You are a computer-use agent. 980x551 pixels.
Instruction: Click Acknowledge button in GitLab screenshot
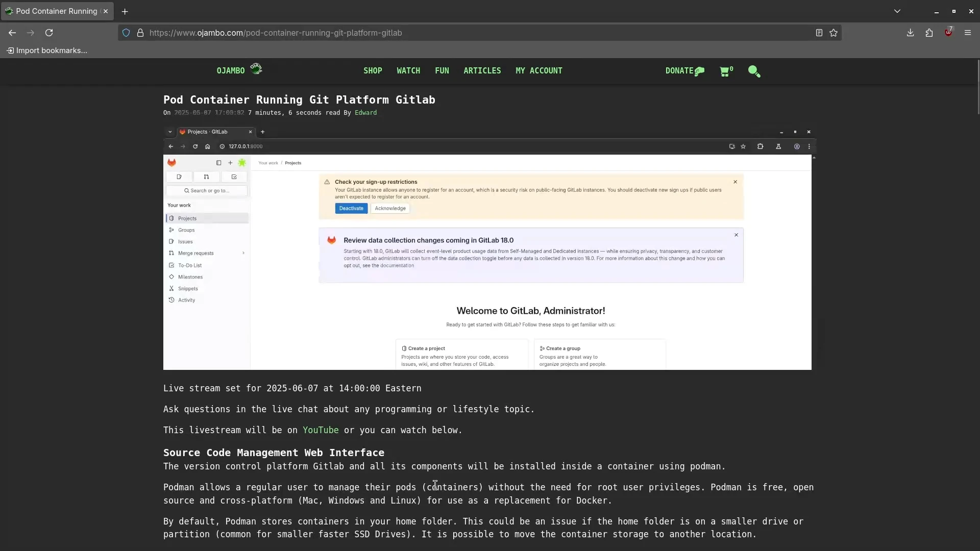click(x=390, y=208)
